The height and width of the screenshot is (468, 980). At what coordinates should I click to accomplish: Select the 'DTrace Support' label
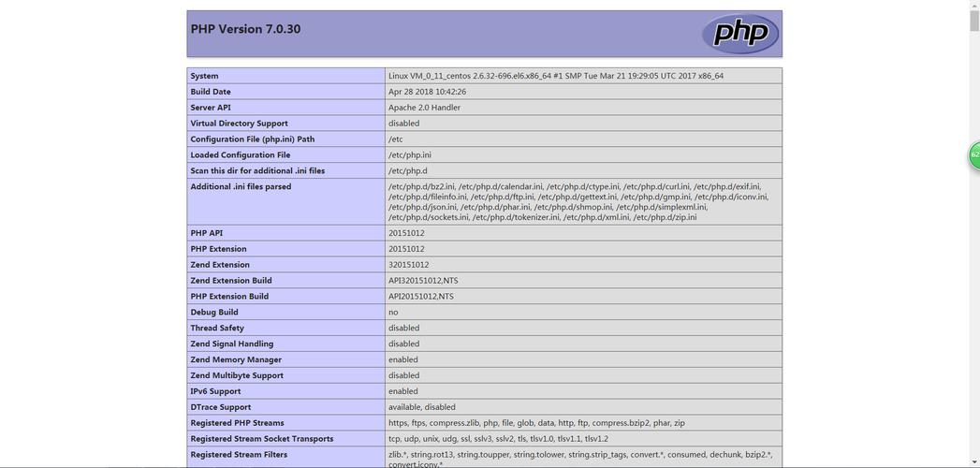(x=221, y=407)
